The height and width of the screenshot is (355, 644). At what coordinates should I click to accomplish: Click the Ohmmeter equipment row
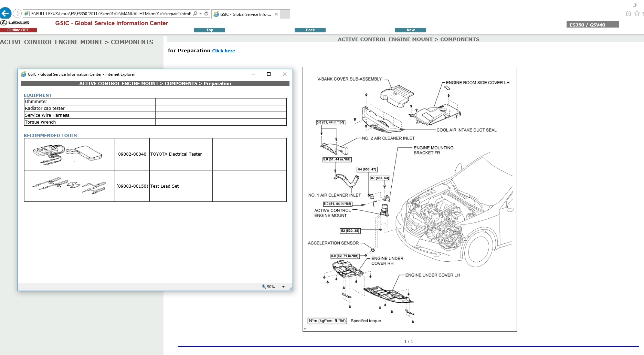point(155,102)
